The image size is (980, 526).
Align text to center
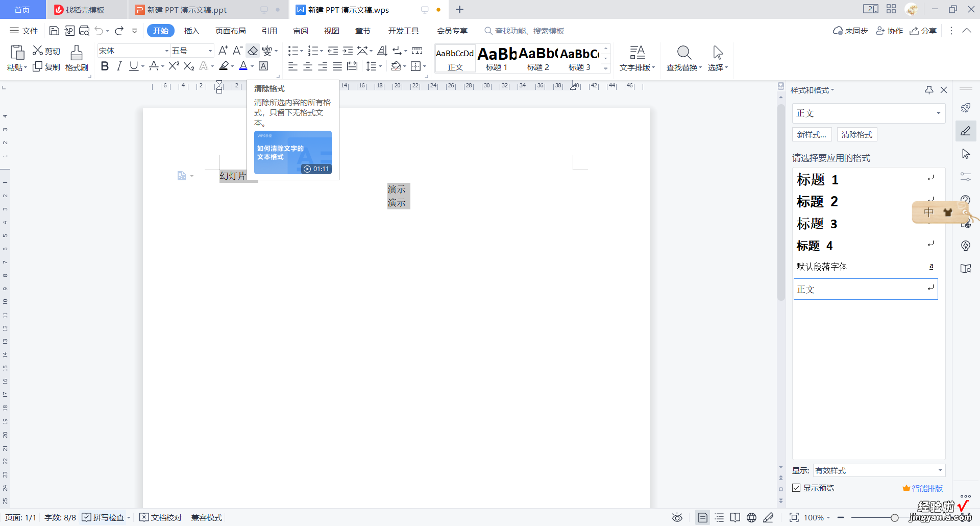[x=308, y=66]
